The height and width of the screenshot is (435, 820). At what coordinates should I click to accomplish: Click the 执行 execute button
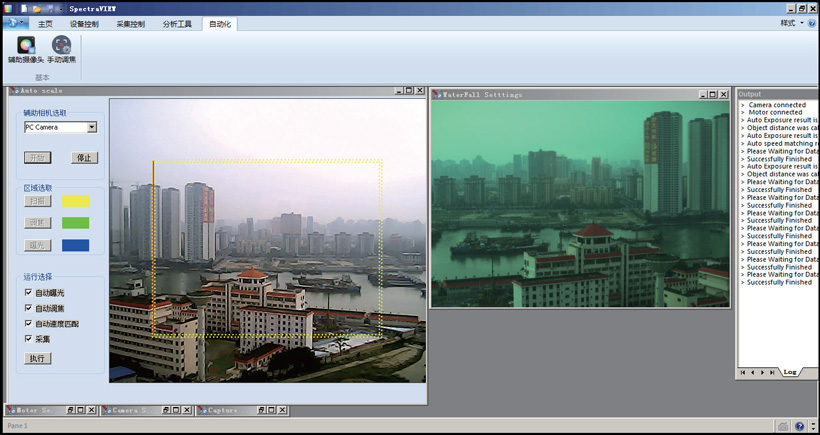pos(37,357)
